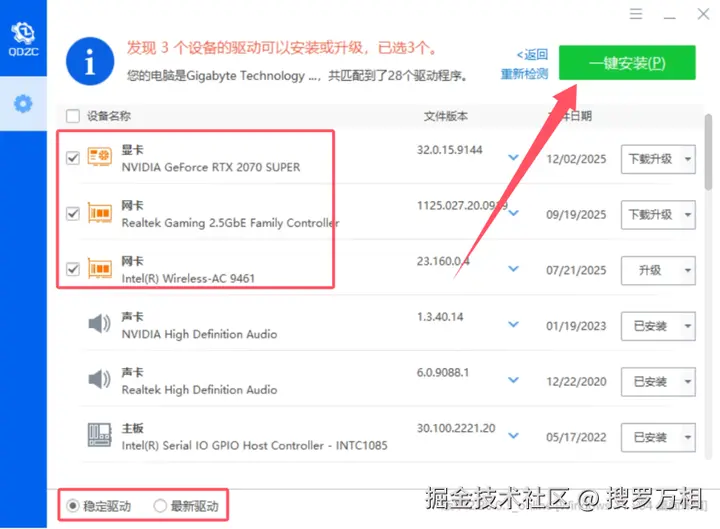Expand the version chevron for Intel Wireless-AC 9461 row
The image size is (720, 529).
(x=513, y=269)
